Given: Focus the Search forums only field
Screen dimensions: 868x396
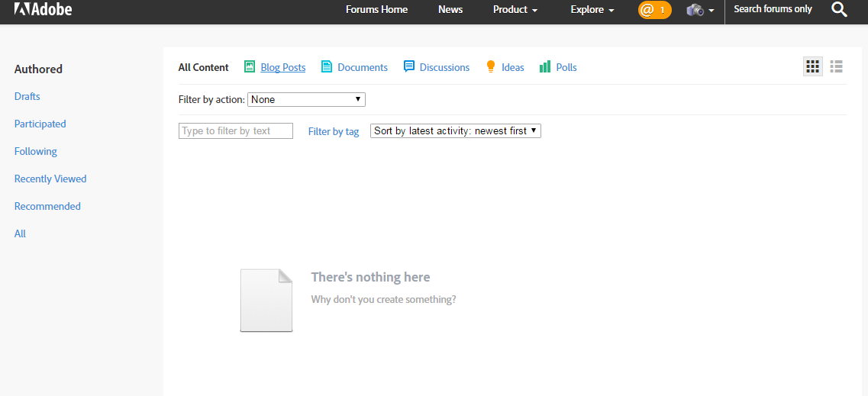Looking at the screenshot, I should point(773,9).
